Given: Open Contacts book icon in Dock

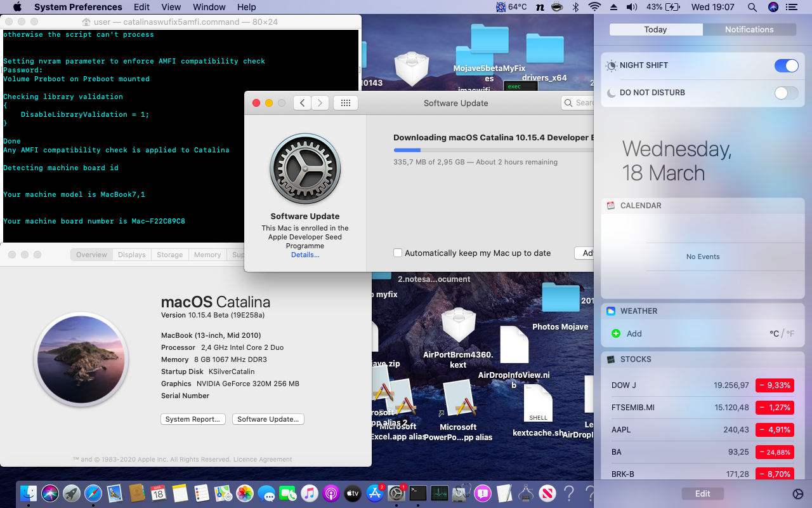Looking at the screenshot, I should 136,493.
